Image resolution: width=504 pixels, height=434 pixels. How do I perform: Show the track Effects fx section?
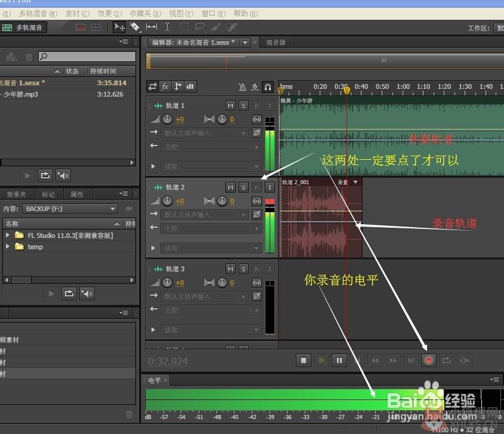pyautogui.click(x=165, y=86)
